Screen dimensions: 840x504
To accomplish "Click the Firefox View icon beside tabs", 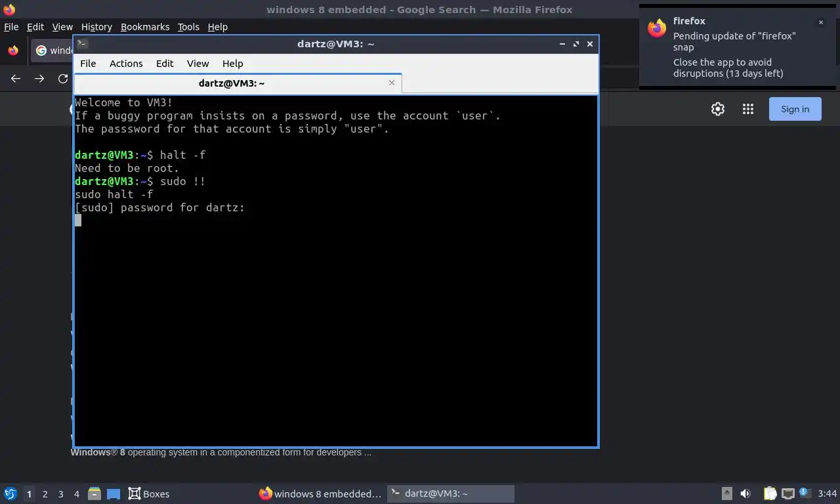I will click(x=13, y=51).
